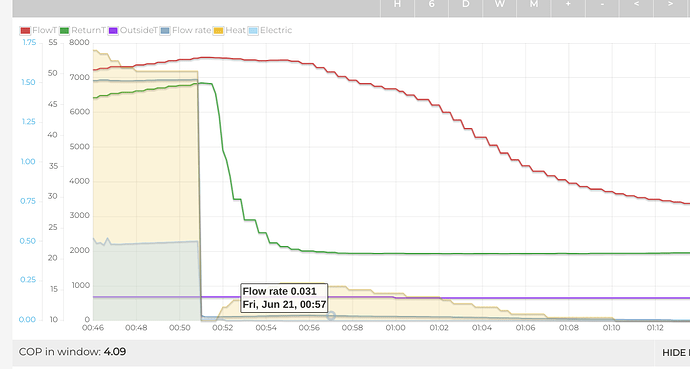The image size is (690, 369).
Task: Click the HIDE button at bottom right
Action: (676, 353)
